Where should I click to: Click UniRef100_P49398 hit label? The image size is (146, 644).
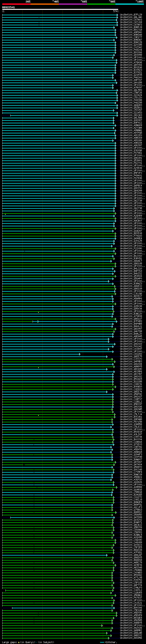pos(131,100)
